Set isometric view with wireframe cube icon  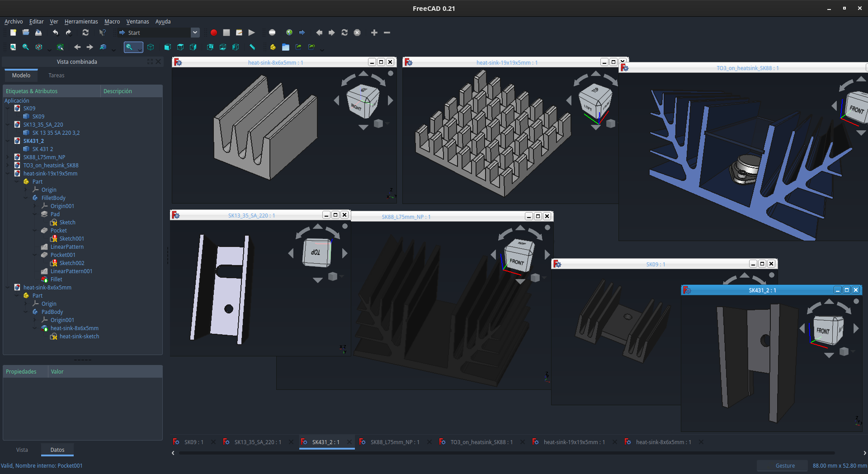point(151,47)
